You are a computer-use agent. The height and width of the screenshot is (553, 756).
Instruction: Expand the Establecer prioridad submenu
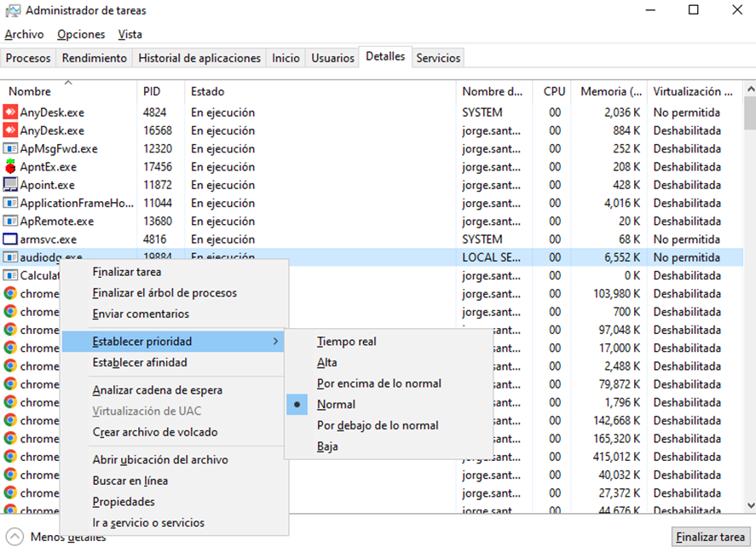point(173,342)
